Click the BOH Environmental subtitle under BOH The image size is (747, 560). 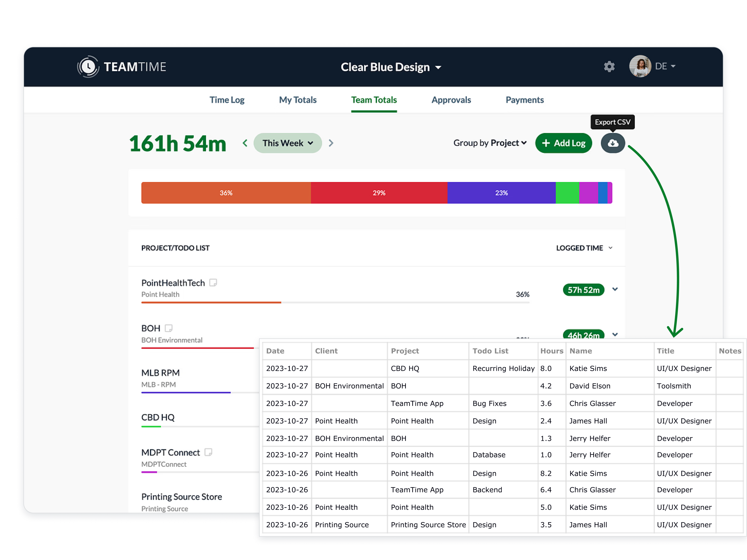click(x=172, y=340)
